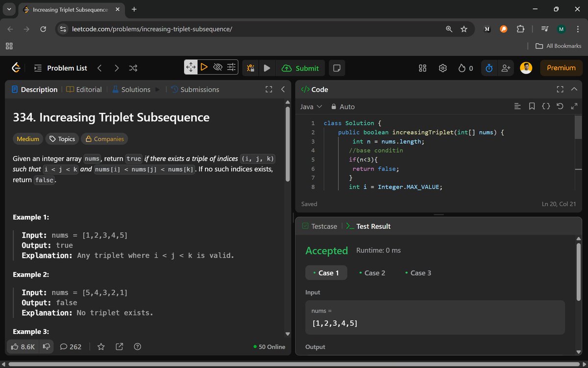This screenshot has height=368, width=588.
Task: Open the layout grid icon
Action: (423, 68)
